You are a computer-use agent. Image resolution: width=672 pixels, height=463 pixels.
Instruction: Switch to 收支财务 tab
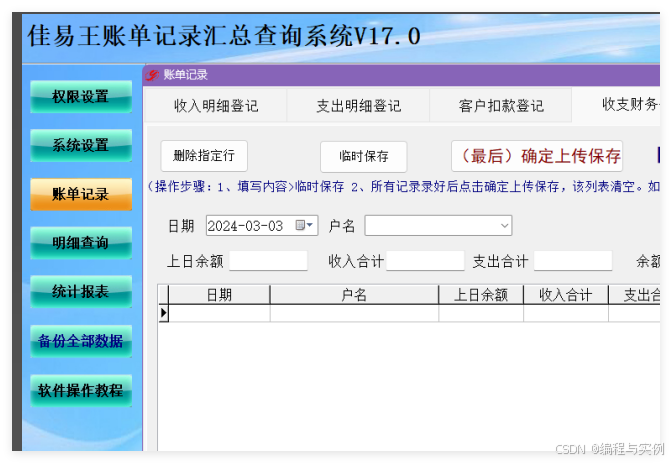[x=616, y=105]
